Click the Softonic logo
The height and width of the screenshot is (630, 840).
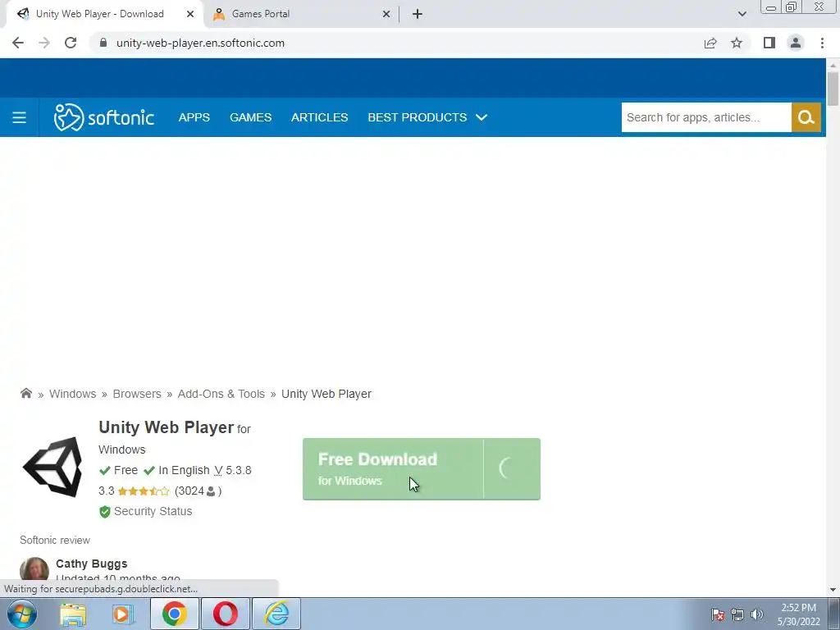104,117
